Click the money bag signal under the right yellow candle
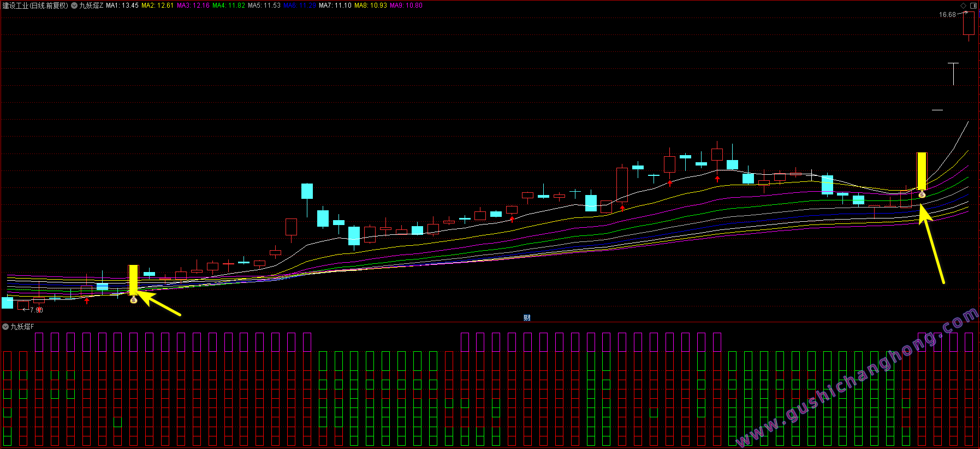Viewport: 980px width, 449px height. (x=922, y=194)
